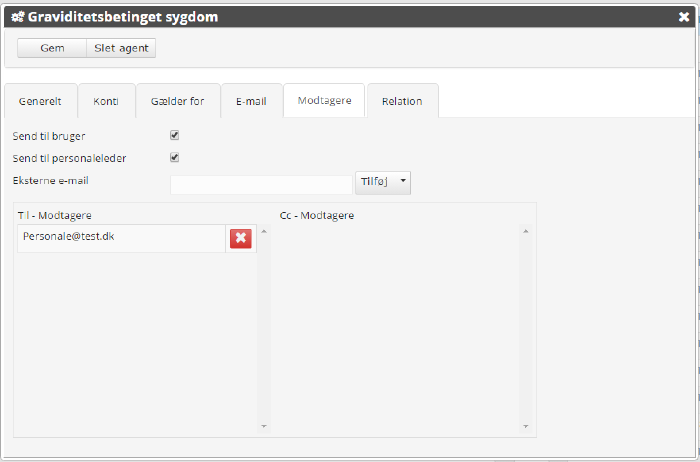Click the gears icon in the title bar
This screenshot has height=462, width=700.
(x=17, y=17)
